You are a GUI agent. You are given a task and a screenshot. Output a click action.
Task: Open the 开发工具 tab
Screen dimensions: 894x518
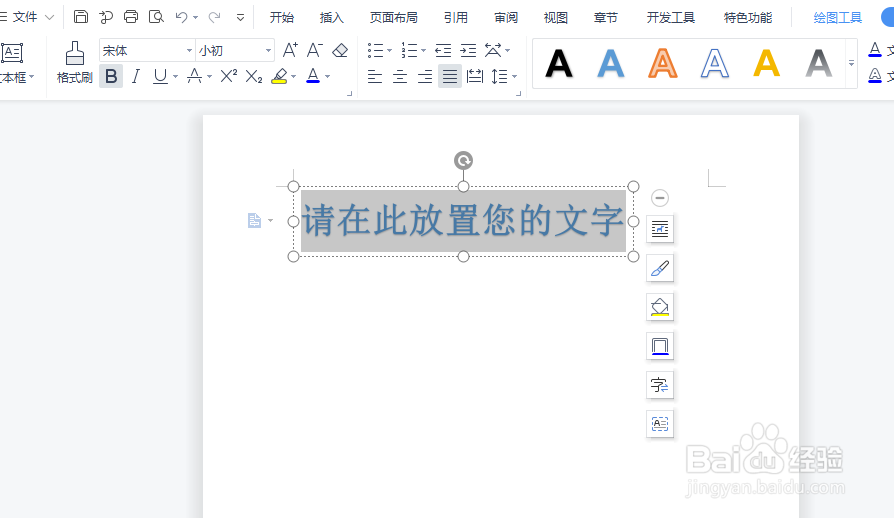point(670,18)
